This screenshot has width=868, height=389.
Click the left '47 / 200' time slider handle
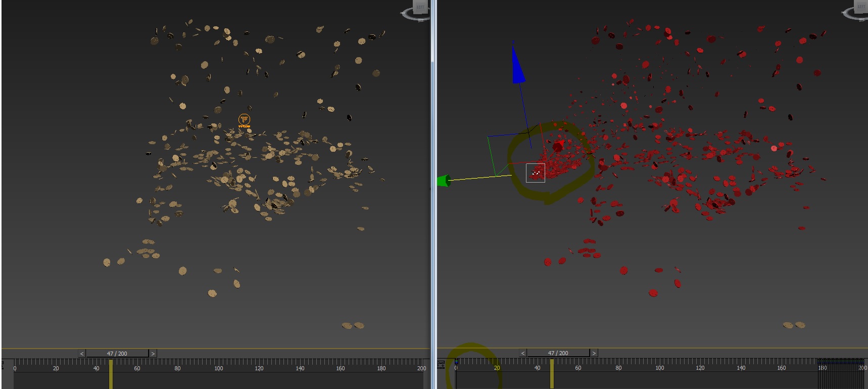117,354
